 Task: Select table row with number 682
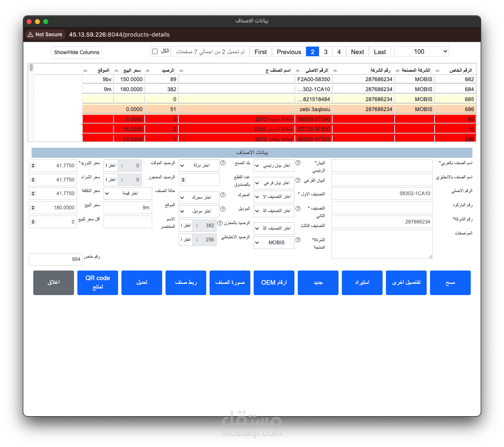tap(279, 79)
